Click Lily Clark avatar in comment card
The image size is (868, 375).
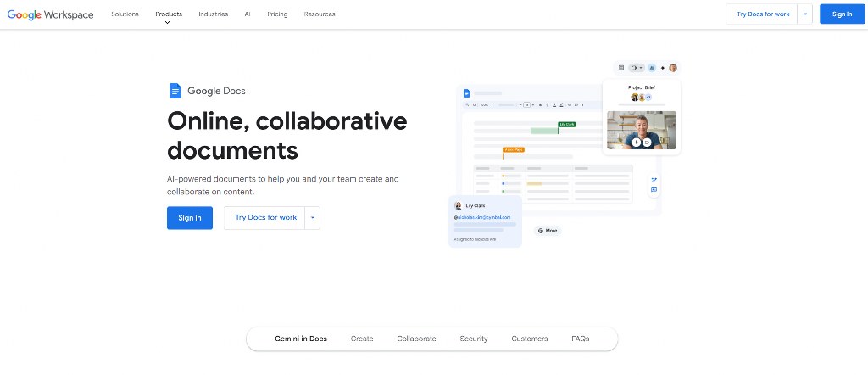459,205
